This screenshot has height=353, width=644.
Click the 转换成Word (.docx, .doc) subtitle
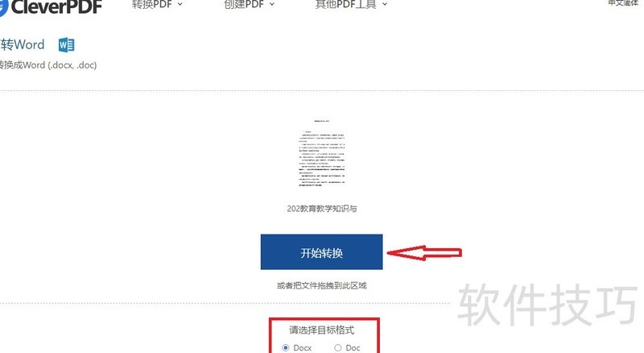tap(48, 65)
